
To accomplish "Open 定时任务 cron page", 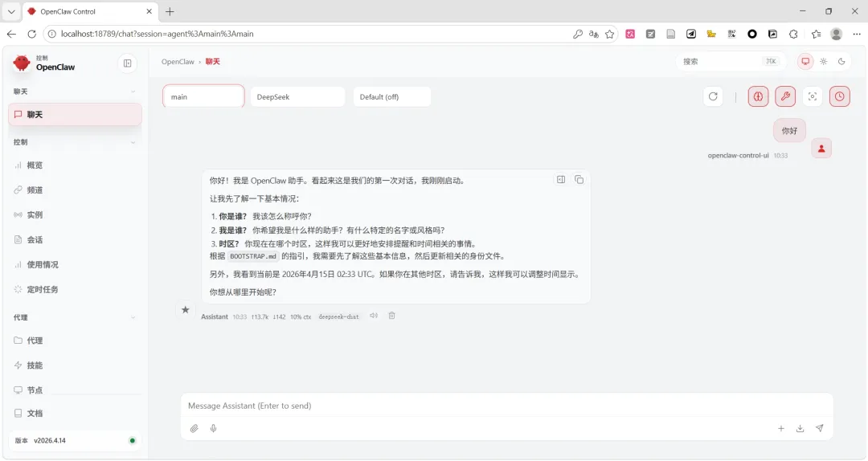I will coord(76,289).
